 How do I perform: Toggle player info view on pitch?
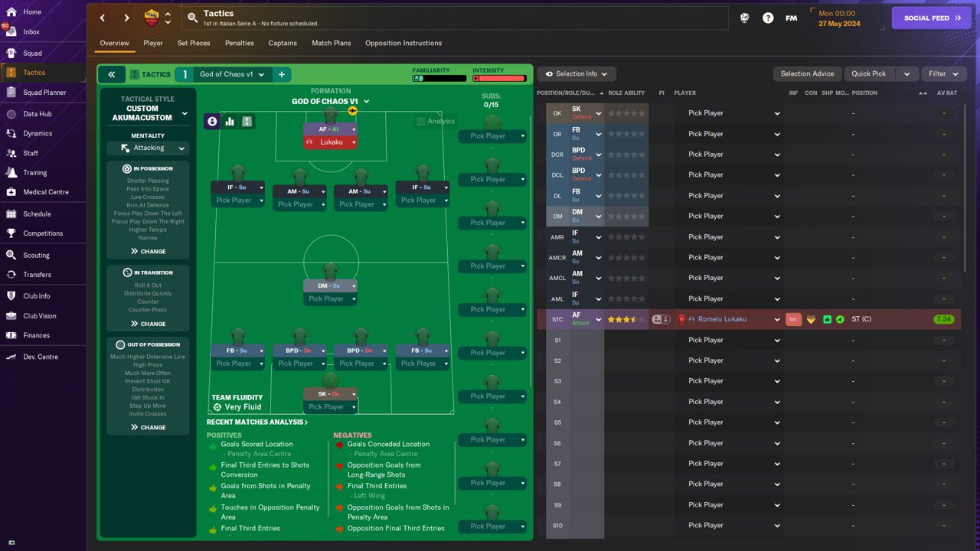pos(213,122)
